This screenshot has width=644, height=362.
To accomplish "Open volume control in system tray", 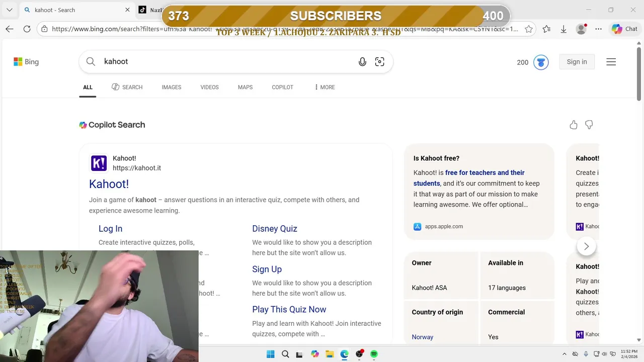I will click(604, 354).
